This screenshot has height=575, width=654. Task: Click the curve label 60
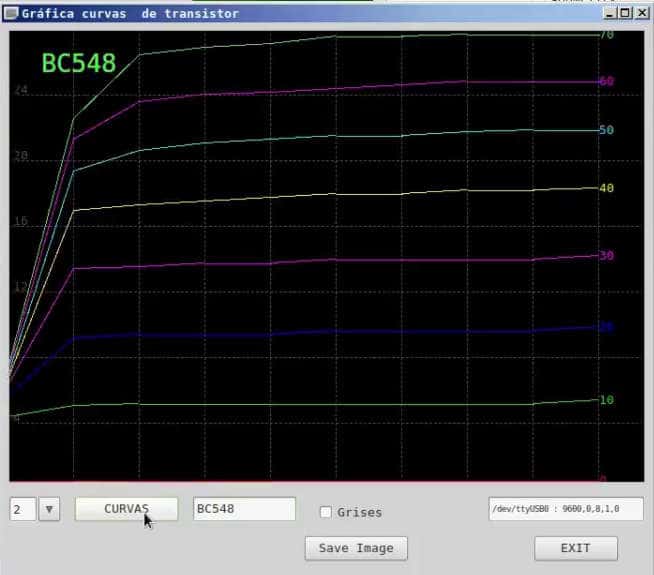pos(607,81)
